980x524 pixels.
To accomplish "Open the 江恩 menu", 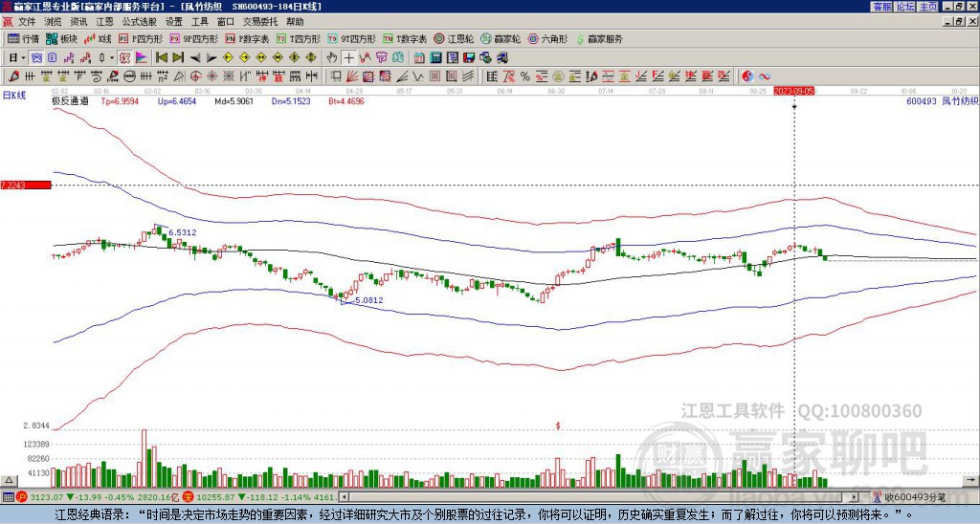I will point(105,22).
